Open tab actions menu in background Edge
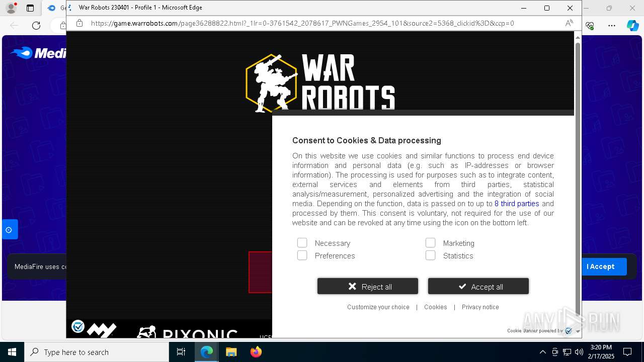 pyautogui.click(x=30, y=8)
